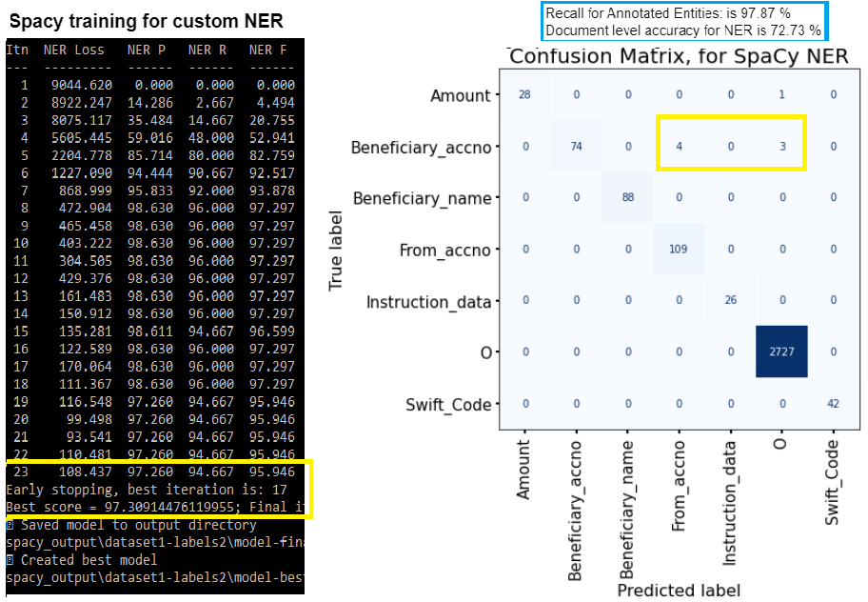The width and height of the screenshot is (868, 602).
Task: Click the matrix cell showing 2727 for 'O'
Action: 780,351
